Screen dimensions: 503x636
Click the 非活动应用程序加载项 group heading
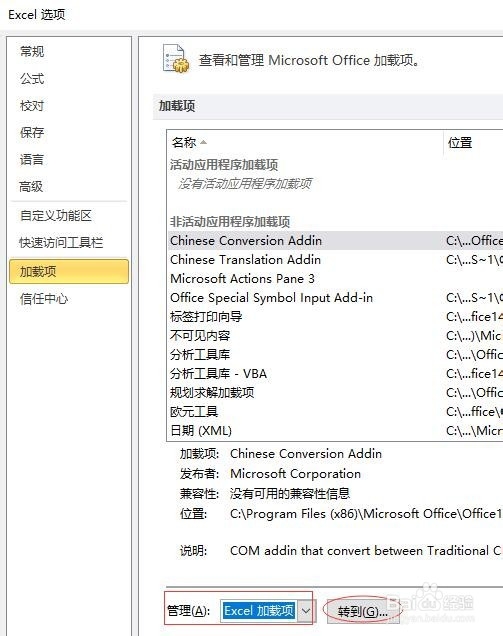click(x=230, y=221)
